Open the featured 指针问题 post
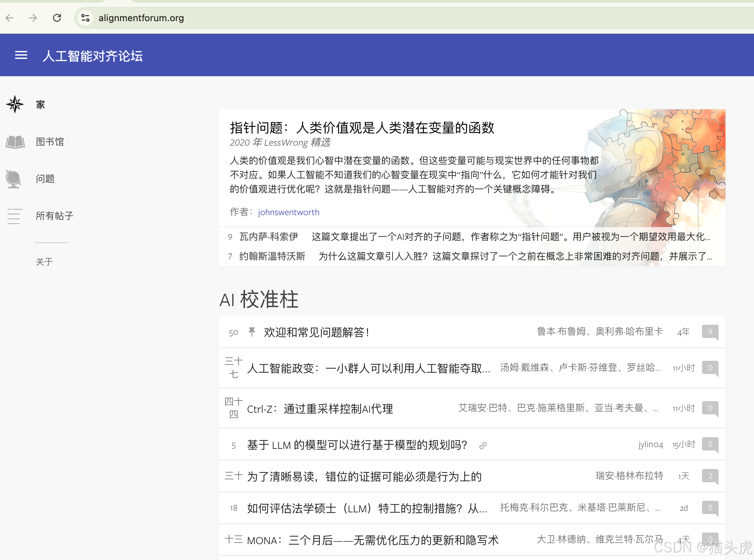Viewport: 754px width, 560px height. pyautogui.click(x=361, y=128)
